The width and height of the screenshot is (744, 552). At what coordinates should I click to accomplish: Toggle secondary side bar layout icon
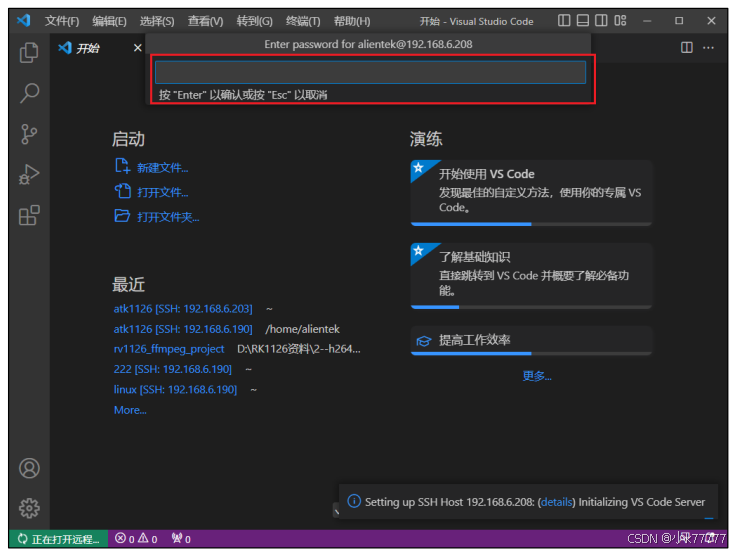pyautogui.click(x=601, y=20)
